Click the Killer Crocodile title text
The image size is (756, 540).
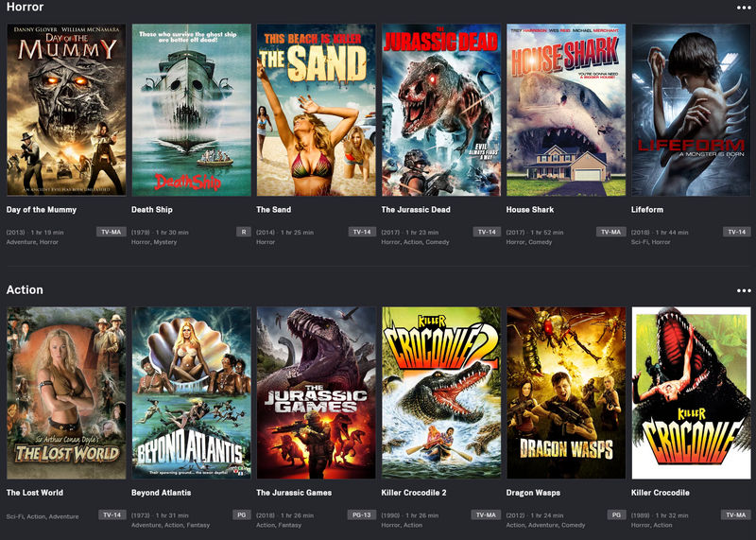(x=660, y=492)
